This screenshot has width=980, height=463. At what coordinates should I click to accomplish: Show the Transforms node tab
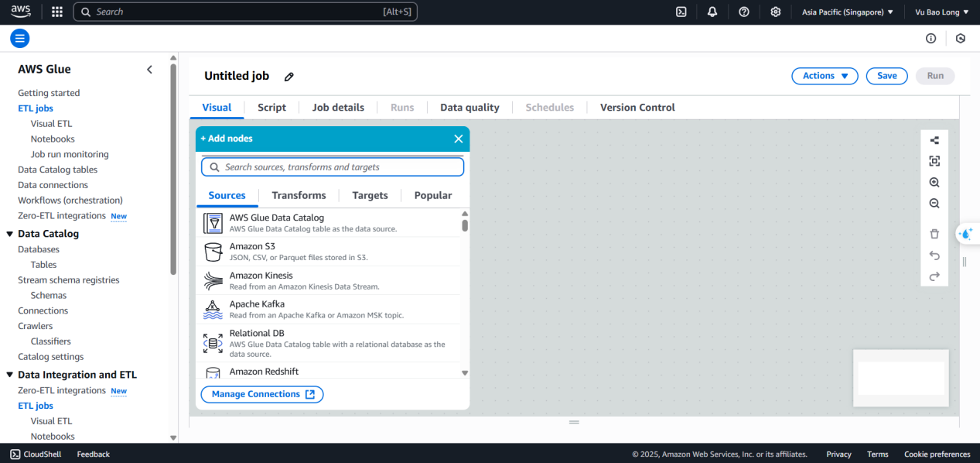coord(299,195)
